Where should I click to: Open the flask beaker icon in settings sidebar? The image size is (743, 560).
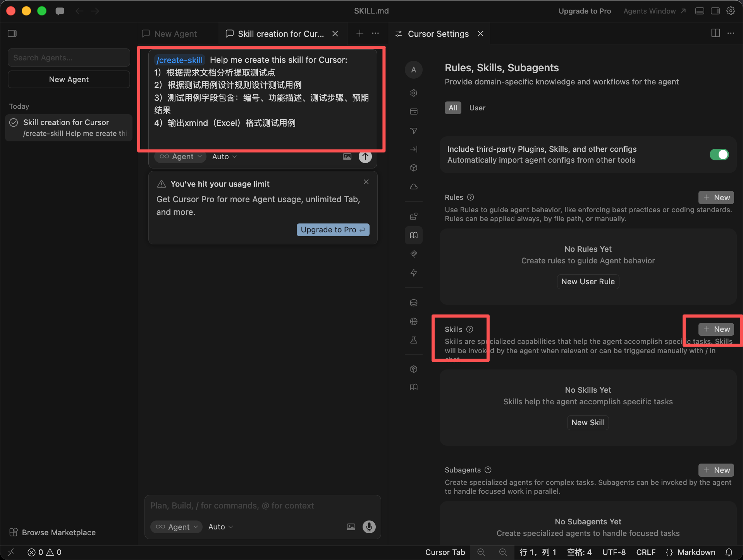pyautogui.click(x=414, y=340)
